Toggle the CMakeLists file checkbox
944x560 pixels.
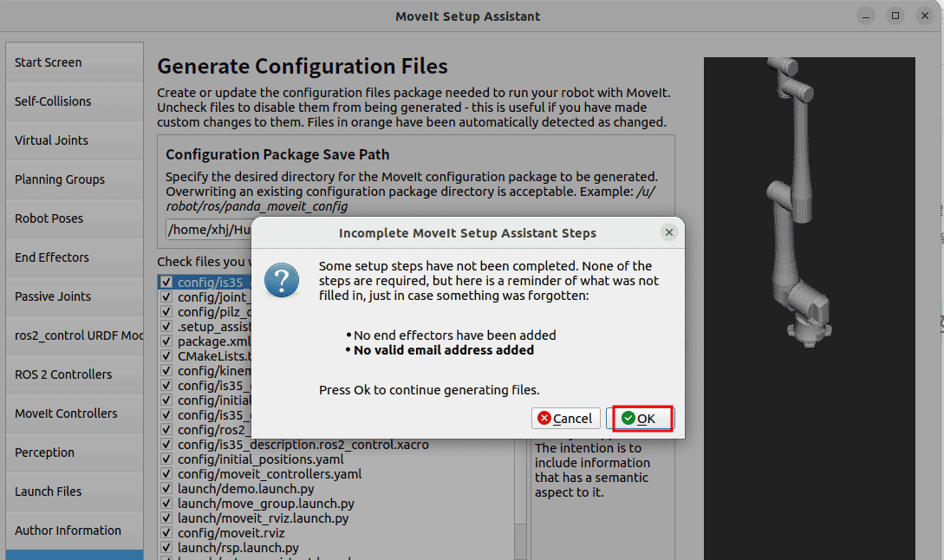click(x=166, y=356)
